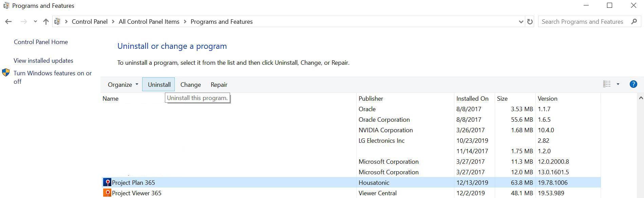644x198 pixels.
Task: Open Turn Windows features on or off
Action: click(x=53, y=77)
